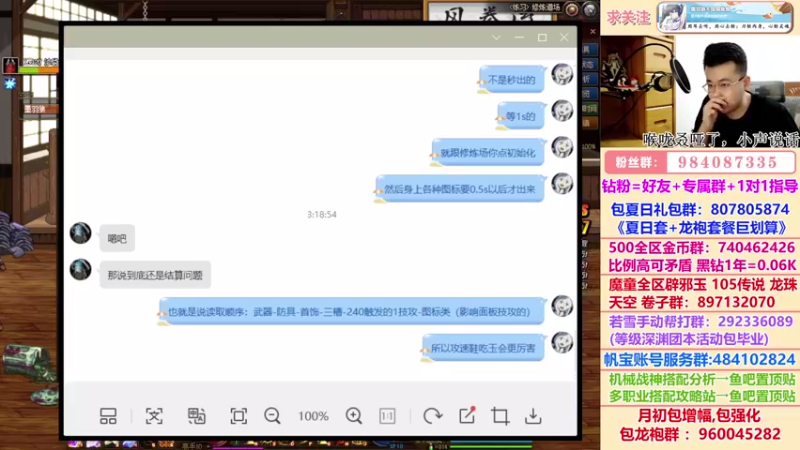Click the game window close X
Image resolution: width=800 pixels, height=450 pixels.
pos(592,32)
